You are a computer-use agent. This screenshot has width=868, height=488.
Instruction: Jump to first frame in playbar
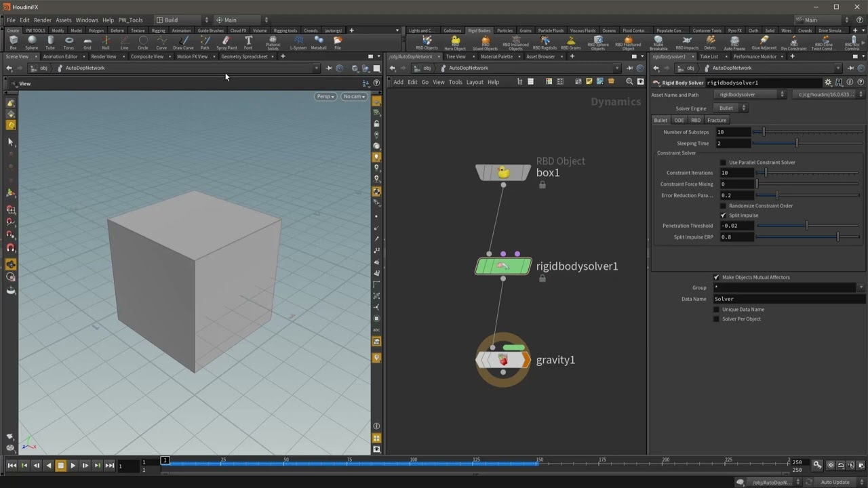coord(12,466)
